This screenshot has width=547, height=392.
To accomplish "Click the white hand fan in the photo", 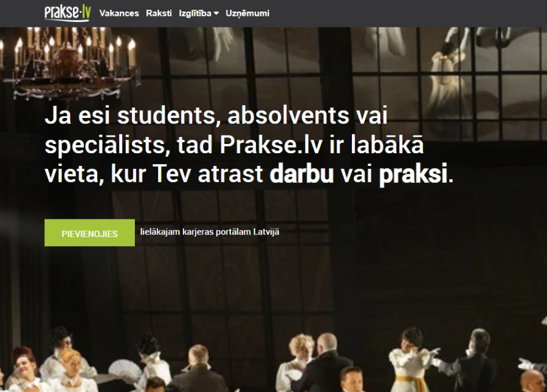I will pyautogui.click(x=124, y=370).
